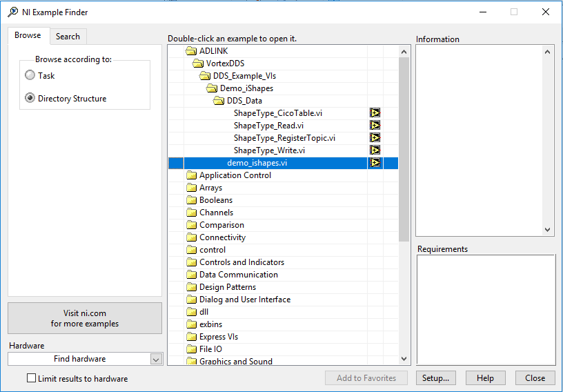Click the Dialog and User Interface folder icon

click(192, 300)
